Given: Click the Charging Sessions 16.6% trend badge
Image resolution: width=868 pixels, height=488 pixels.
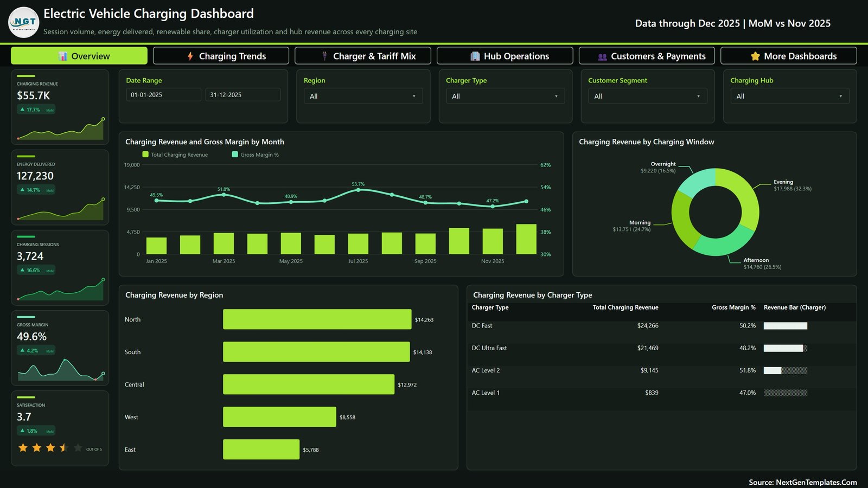Looking at the screenshot, I should click(x=36, y=270).
